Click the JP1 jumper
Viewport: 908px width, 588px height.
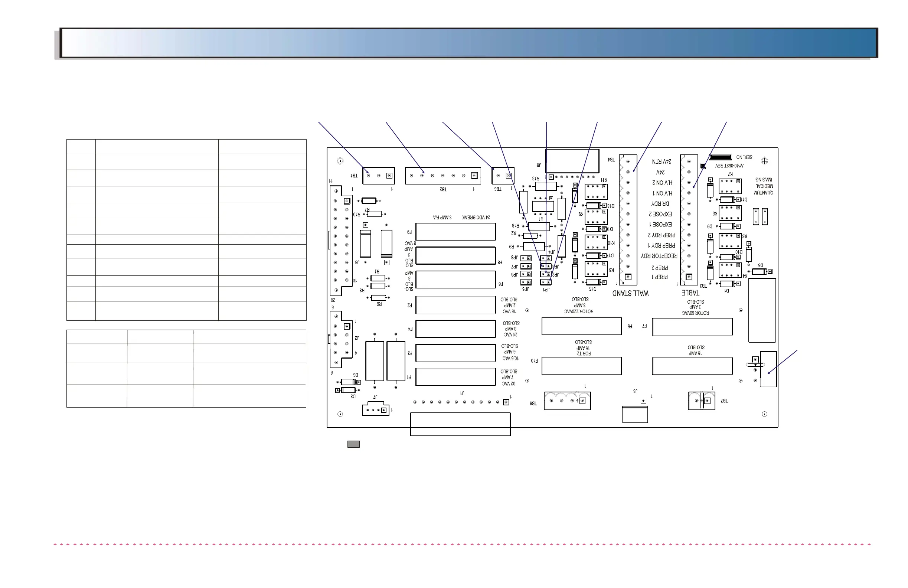click(546, 282)
